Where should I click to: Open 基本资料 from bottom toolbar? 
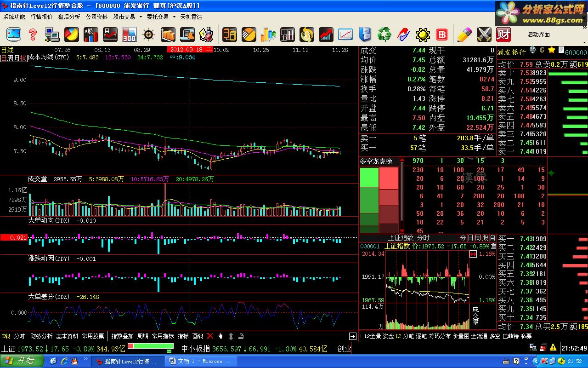click(68, 336)
